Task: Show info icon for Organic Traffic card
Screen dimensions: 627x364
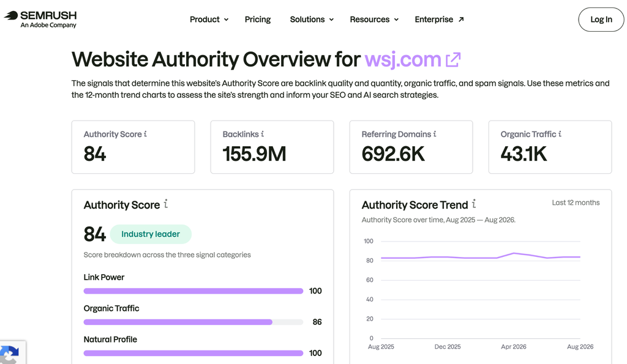Action: pos(560,134)
